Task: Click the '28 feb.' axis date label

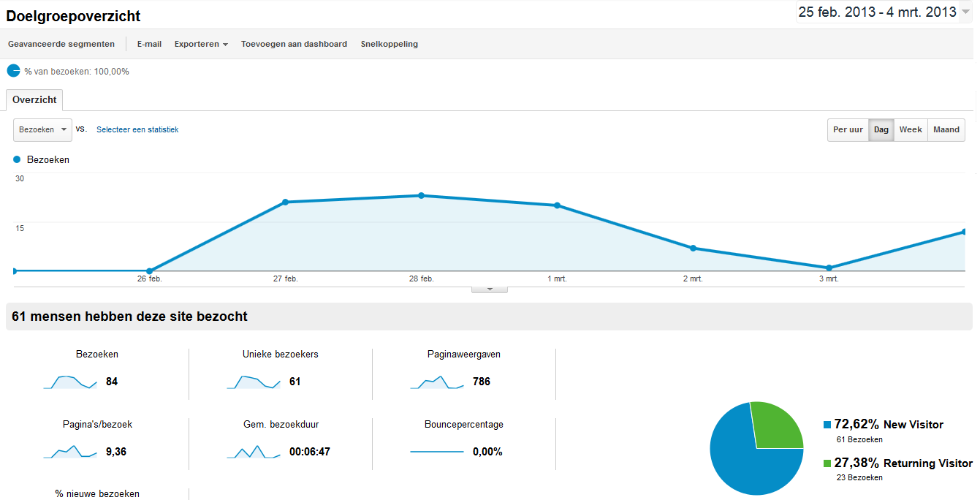Action: point(422,279)
